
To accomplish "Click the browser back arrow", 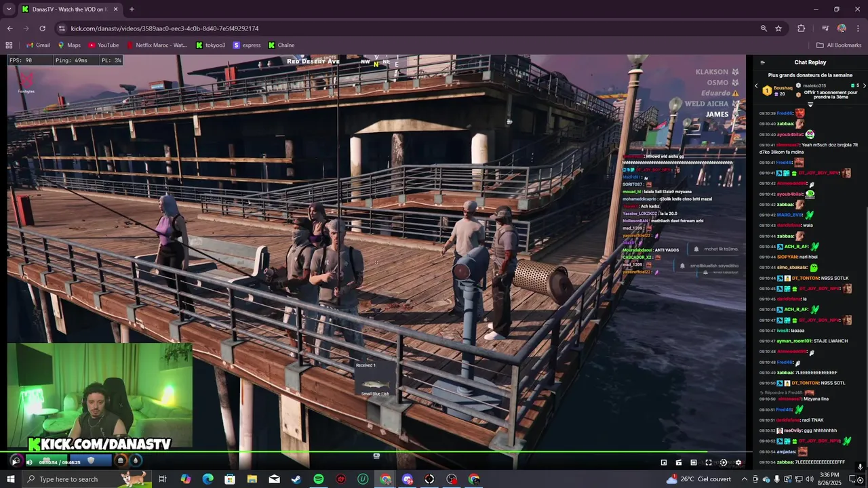I will coord(9,28).
